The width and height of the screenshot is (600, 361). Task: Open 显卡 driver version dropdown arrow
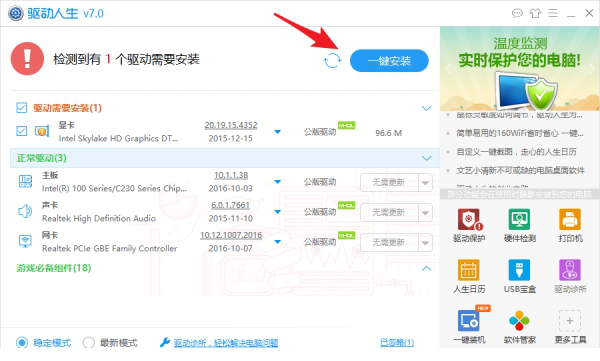pos(278,132)
